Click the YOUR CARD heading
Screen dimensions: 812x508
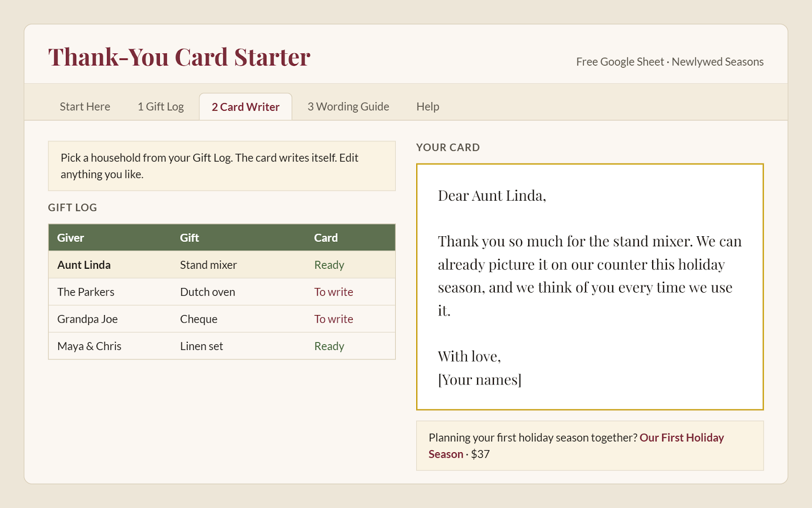pos(448,147)
